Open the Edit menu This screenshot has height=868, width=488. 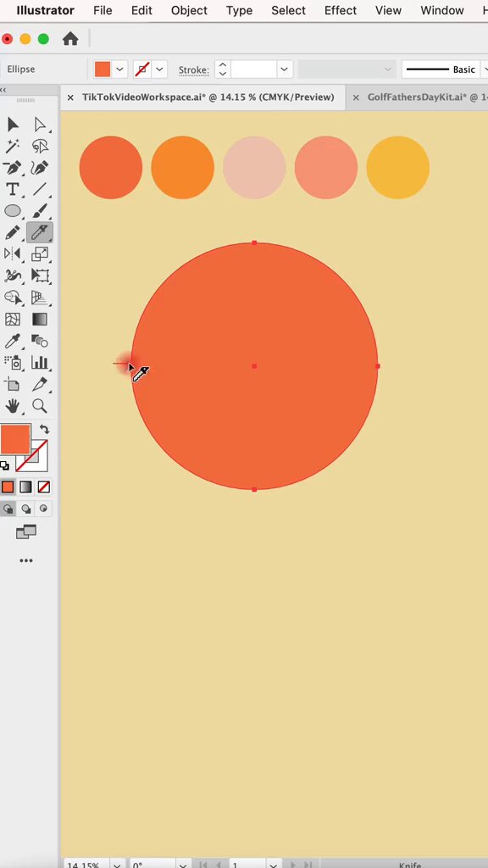point(141,10)
